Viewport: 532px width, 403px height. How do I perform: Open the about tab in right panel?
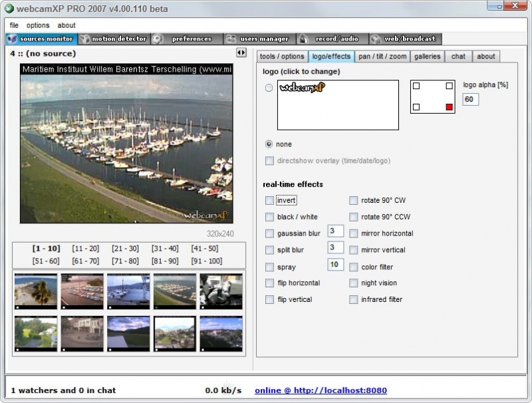[486, 57]
